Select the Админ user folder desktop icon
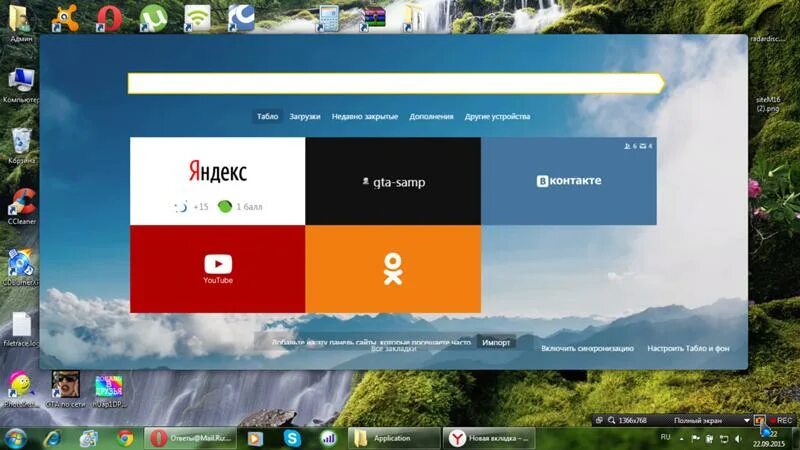The width and height of the screenshot is (800, 450). click(x=20, y=22)
